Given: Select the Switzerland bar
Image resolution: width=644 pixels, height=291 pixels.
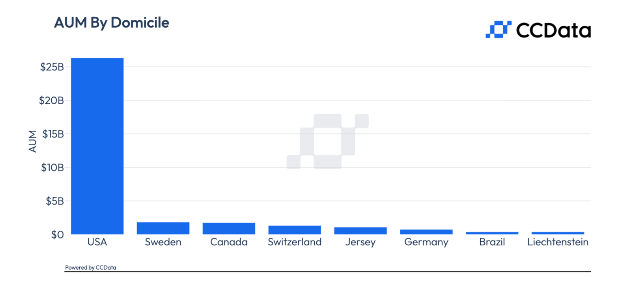Looking at the screenshot, I should (x=295, y=230).
